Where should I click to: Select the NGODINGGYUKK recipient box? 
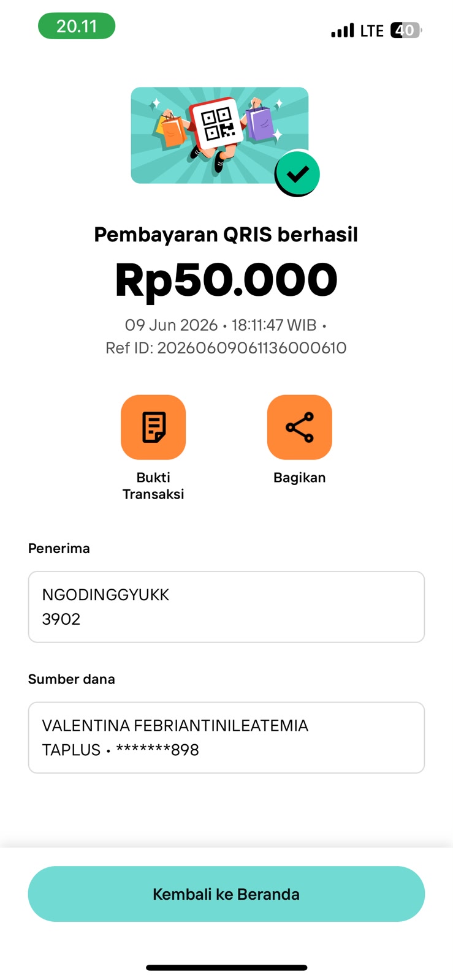(x=226, y=607)
